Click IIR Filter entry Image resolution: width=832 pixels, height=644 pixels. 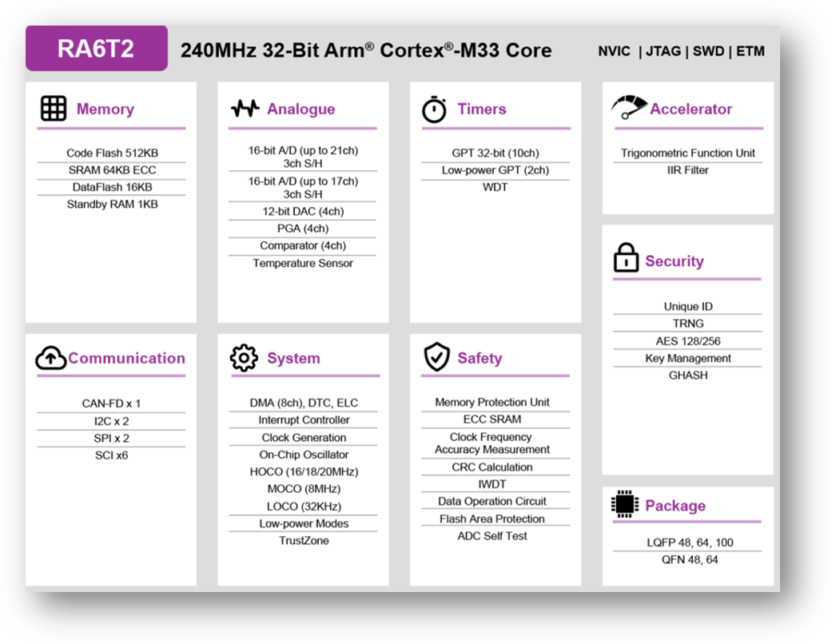[687, 169]
